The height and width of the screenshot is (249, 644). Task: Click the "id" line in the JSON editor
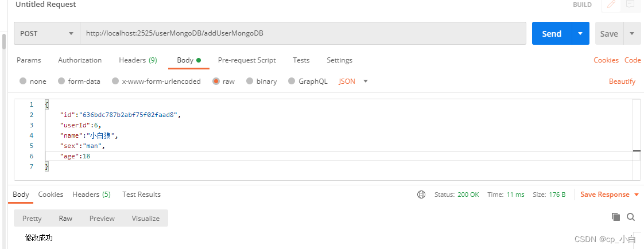coord(120,115)
